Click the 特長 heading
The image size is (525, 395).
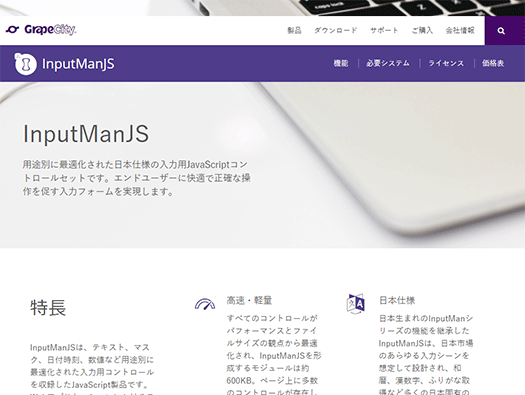pyautogui.click(x=48, y=308)
